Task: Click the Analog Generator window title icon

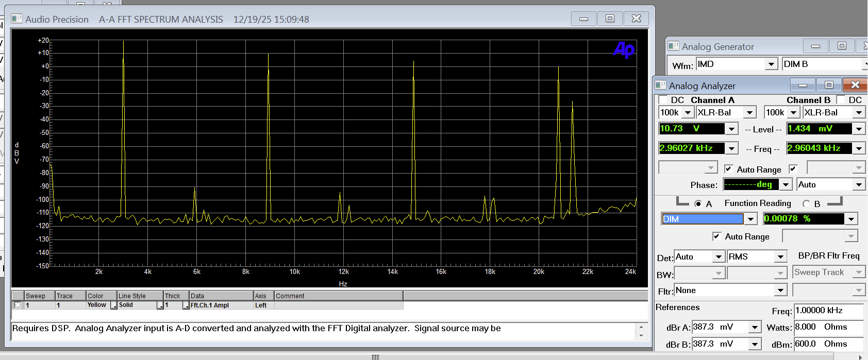Action: (x=673, y=46)
